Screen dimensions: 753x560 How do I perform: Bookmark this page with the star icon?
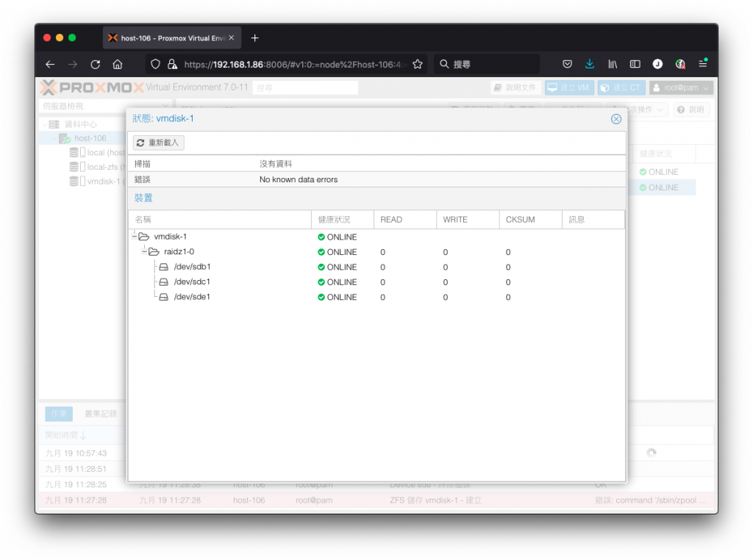(x=418, y=64)
